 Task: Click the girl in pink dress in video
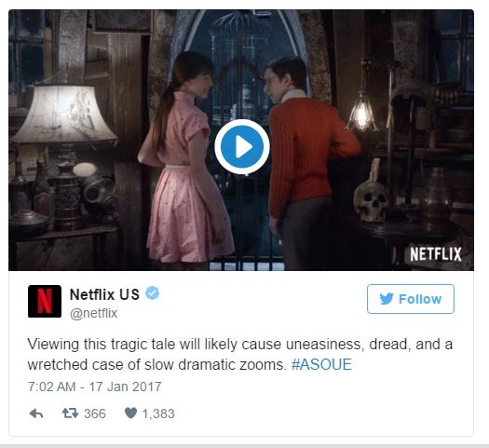point(186,159)
